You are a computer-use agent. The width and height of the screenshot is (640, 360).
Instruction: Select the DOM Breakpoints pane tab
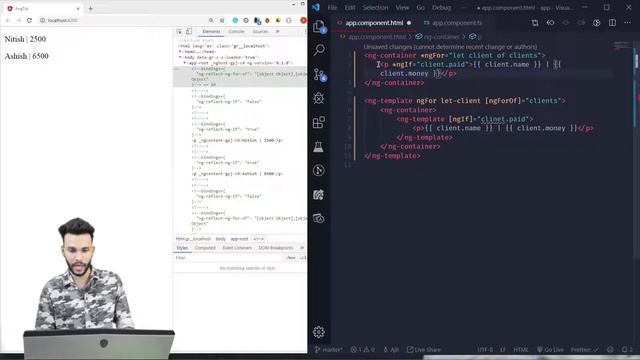click(x=276, y=248)
